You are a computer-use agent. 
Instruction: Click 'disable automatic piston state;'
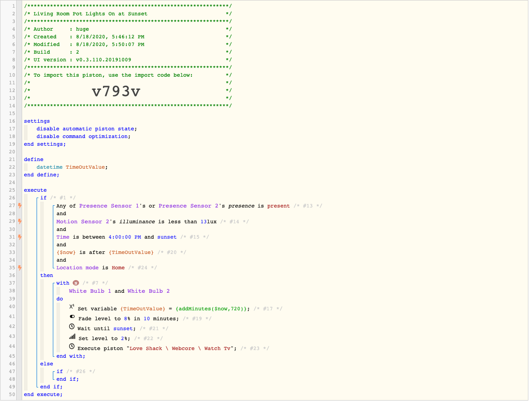(x=87, y=129)
